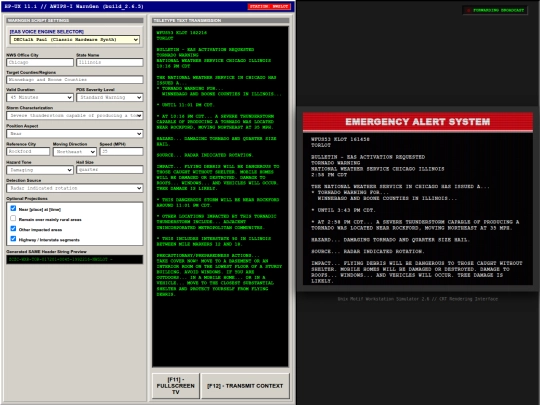Image resolution: width=540 pixels, height=405 pixels.
Task: Click the F11 Fullscreen TV button
Action: (176, 386)
